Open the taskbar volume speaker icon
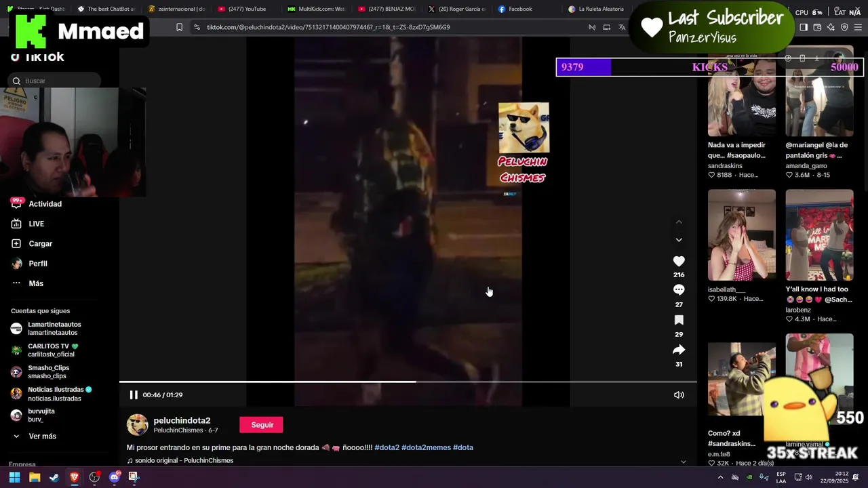 pyautogui.click(x=808, y=477)
